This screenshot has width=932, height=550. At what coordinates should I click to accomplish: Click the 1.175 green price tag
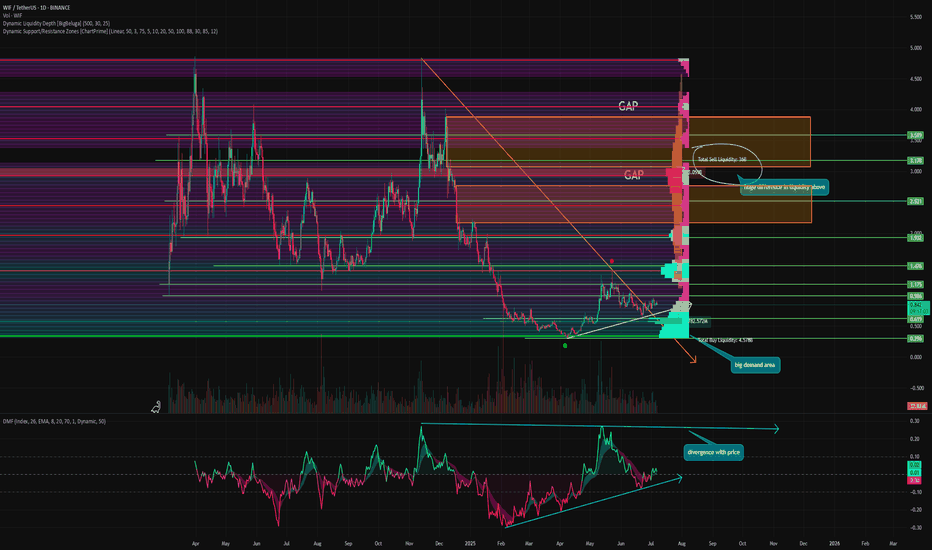tap(915, 285)
